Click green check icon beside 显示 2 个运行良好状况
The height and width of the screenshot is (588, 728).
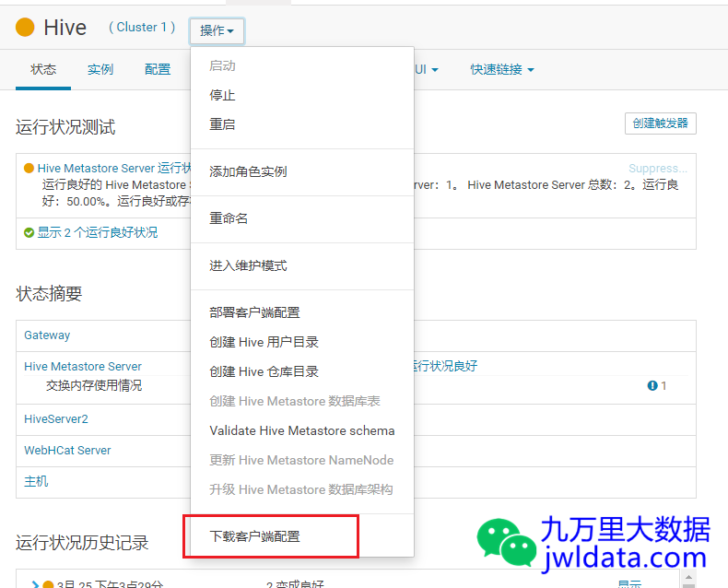click(x=29, y=232)
